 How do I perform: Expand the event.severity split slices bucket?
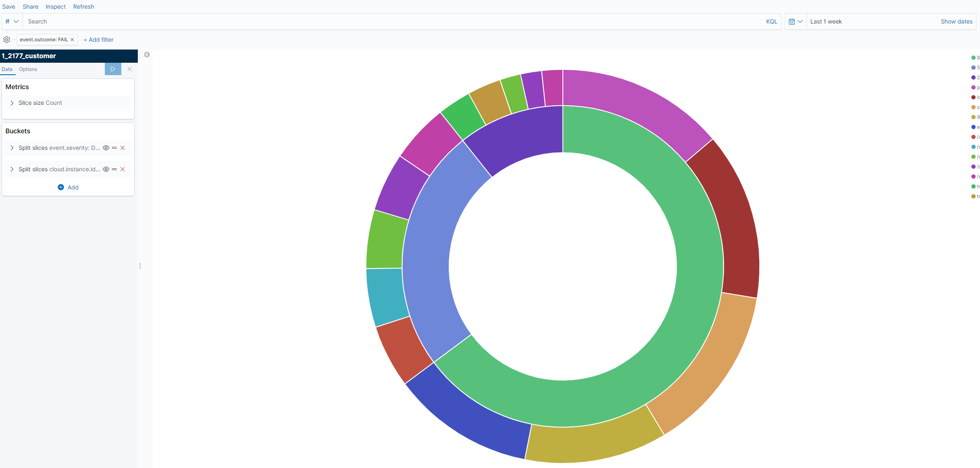pyautogui.click(x=12, y=148)
